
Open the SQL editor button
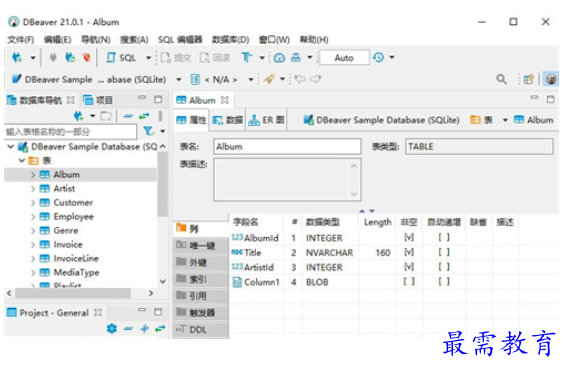pos(121,58)
